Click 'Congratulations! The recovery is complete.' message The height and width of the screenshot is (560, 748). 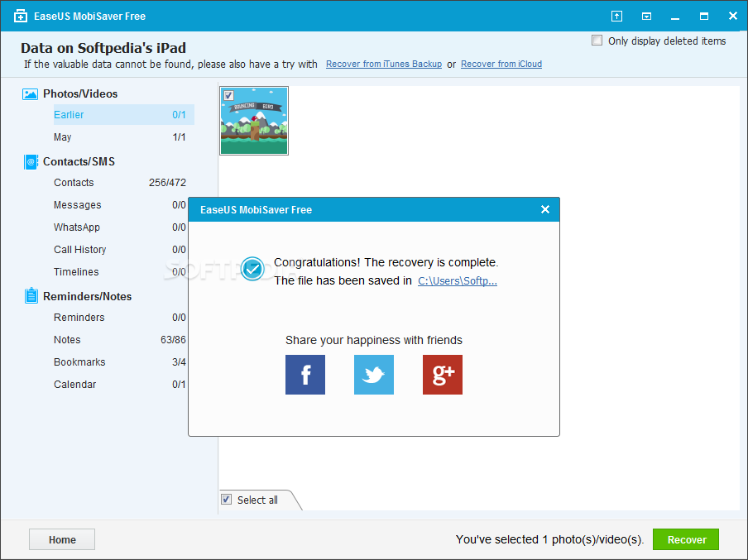tap(386, 262)
